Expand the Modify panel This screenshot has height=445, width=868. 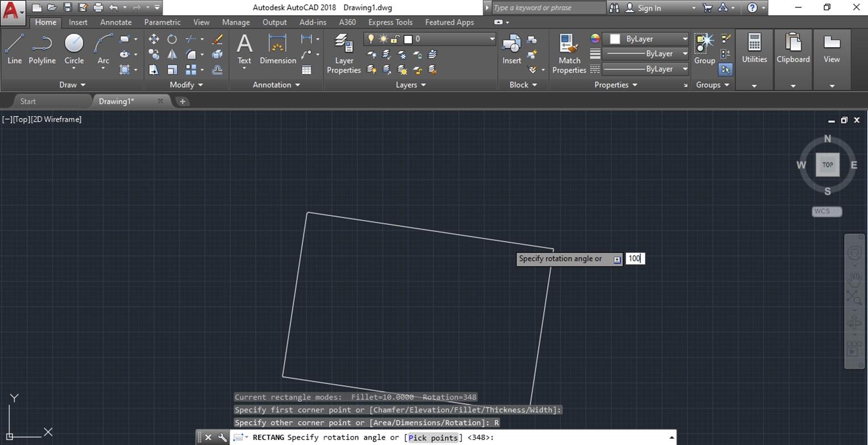(x=186, y=85)
